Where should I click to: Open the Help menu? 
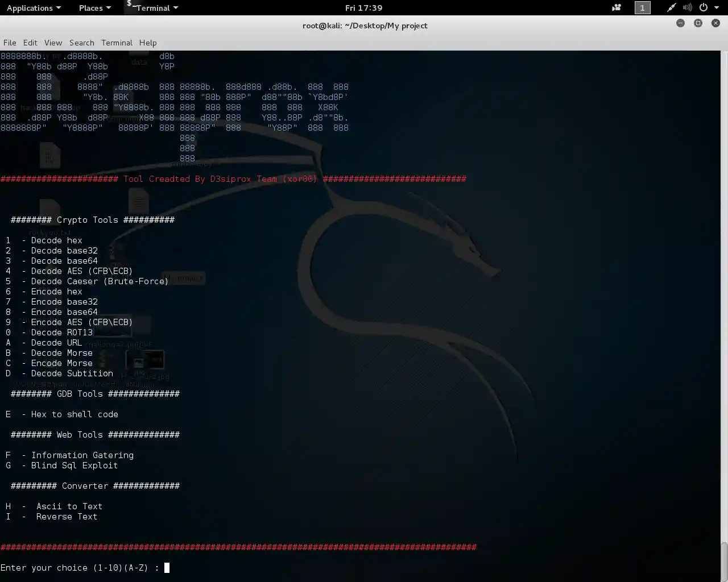tap(148, 43)
